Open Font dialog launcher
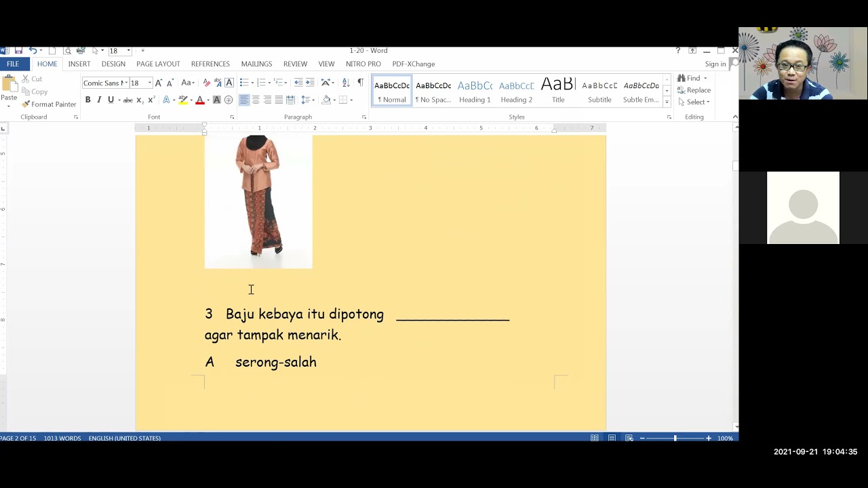Image resolution: width=868 pixels, height=488 pixels. [232, 117]
